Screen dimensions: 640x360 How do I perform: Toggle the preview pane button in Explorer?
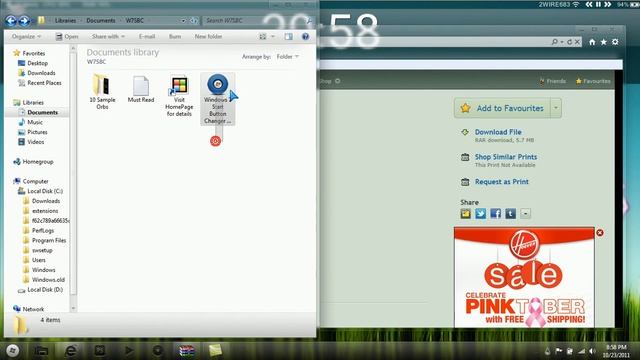pos(289,36)
